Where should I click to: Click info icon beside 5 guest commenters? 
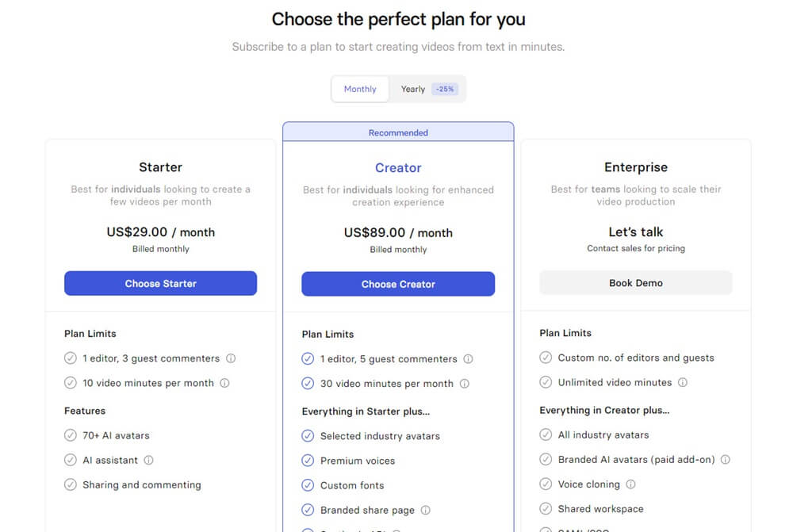click(468, 359)
